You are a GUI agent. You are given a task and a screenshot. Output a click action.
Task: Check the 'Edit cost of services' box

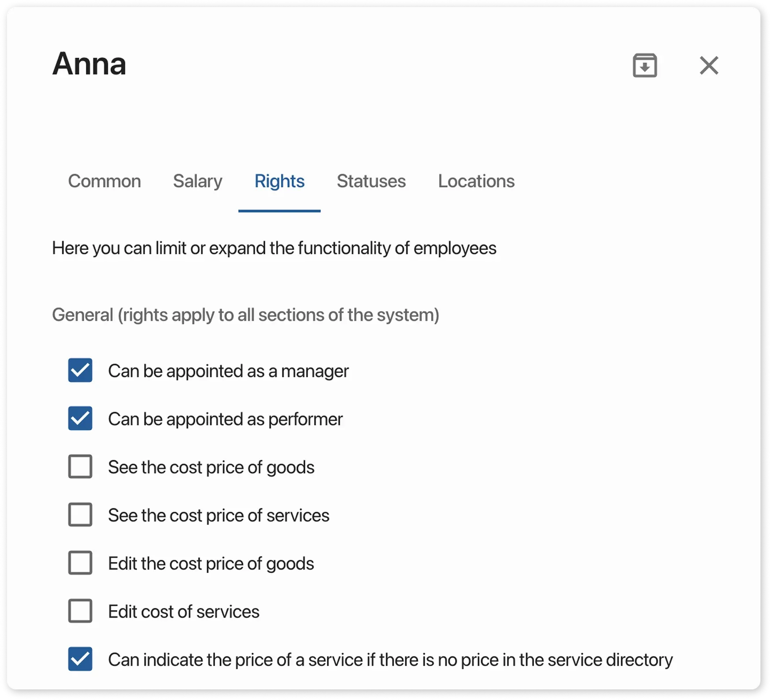pos(80,611)
